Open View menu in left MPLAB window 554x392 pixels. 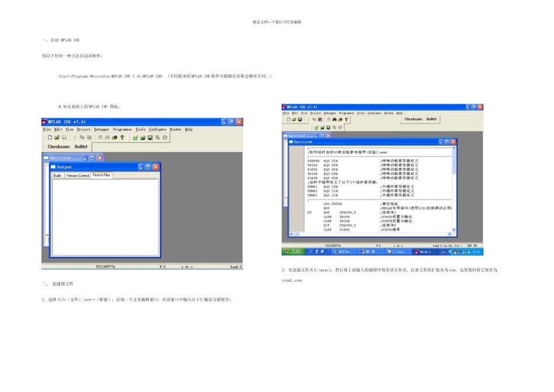[69, 129]
